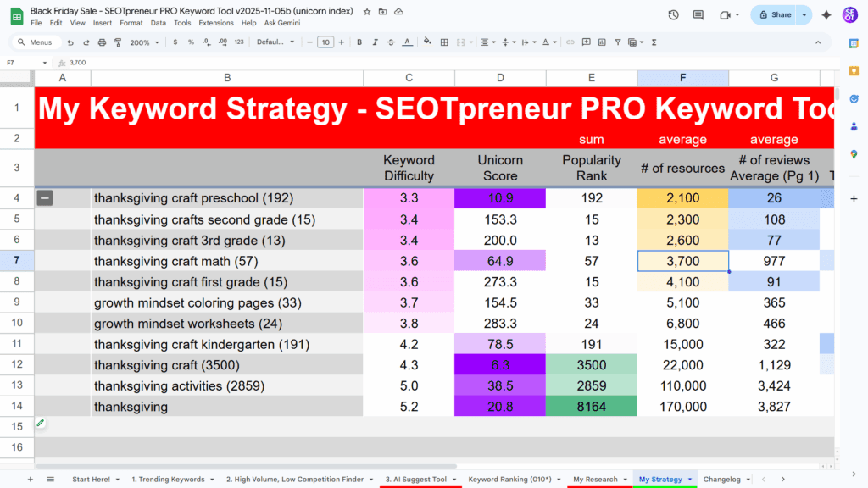Click the Share button
The image size is (868, 488).
click(x=775, y=14)
